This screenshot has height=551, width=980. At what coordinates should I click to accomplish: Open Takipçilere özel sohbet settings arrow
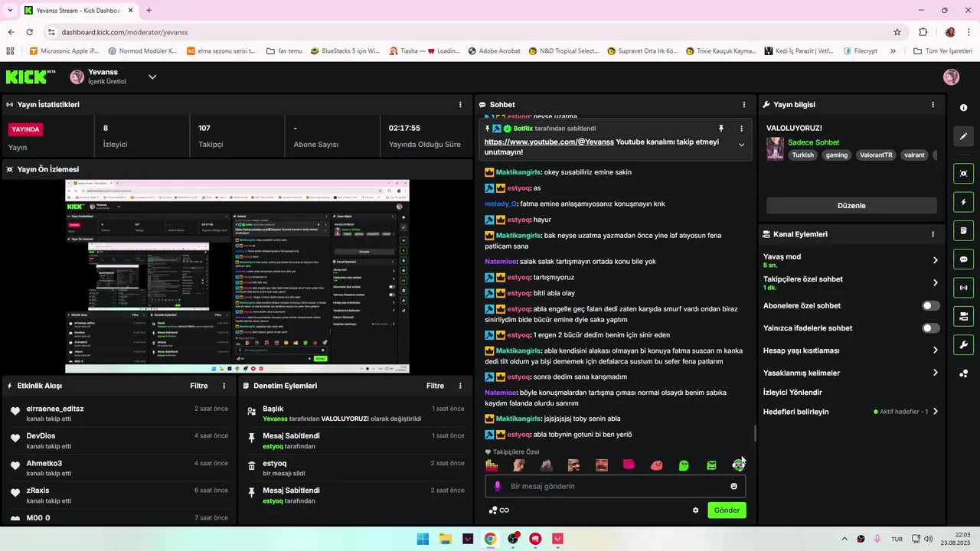coord(935,282)
